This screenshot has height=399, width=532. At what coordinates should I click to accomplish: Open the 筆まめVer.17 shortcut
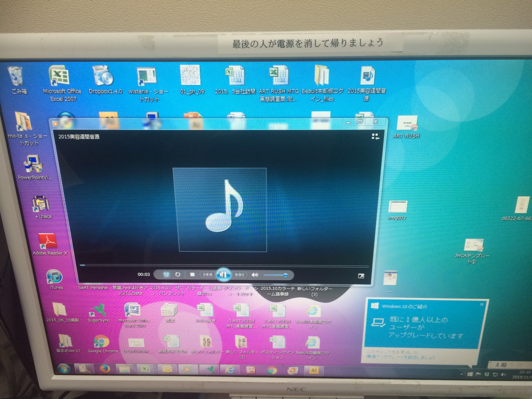(68, 343)
